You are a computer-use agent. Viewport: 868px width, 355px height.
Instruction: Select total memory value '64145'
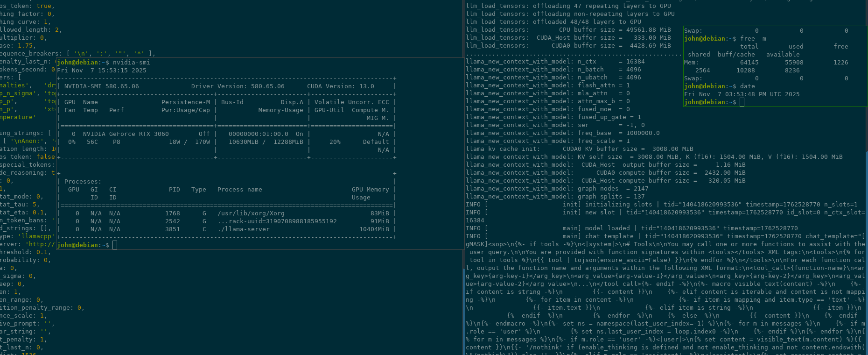coord(749,63)
